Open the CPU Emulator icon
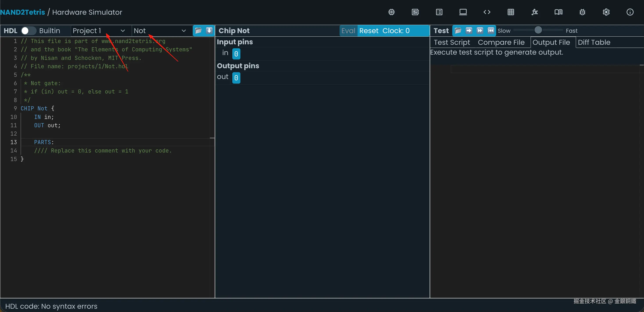 tap(415, 12)
